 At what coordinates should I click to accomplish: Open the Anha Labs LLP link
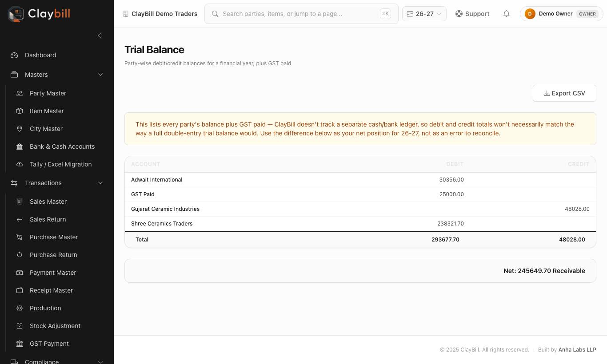pyautogui.click(x=577, y=350)
